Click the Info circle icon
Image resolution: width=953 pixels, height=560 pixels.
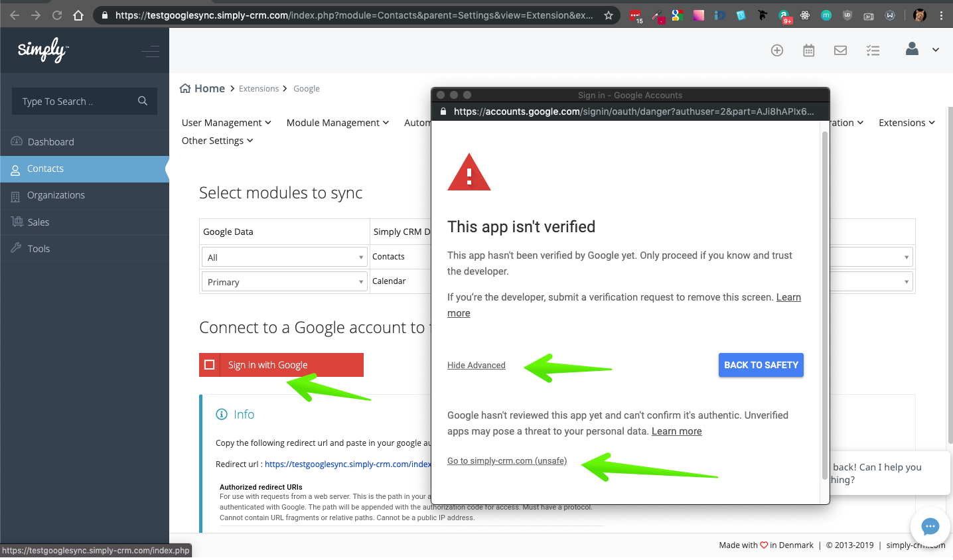222,414
